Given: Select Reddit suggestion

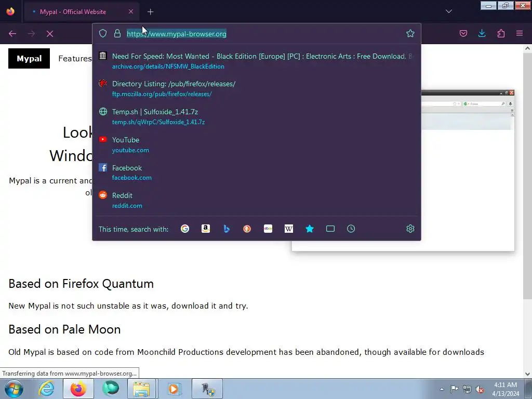Looking at the screenshot, I should pos(257,200).
